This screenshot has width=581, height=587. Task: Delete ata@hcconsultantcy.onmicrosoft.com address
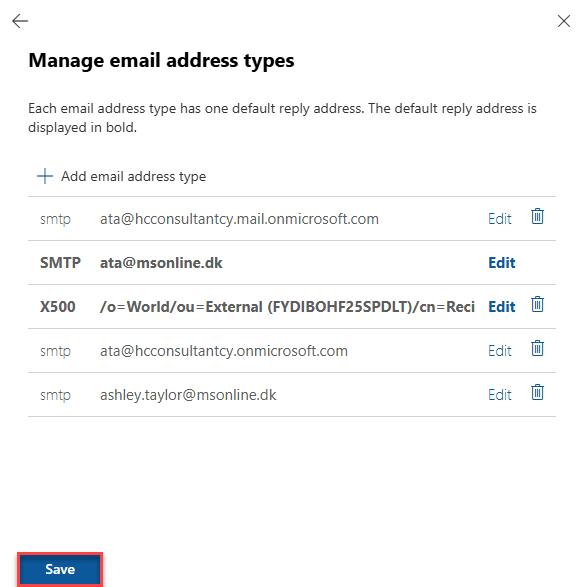(x=537, y=348)
